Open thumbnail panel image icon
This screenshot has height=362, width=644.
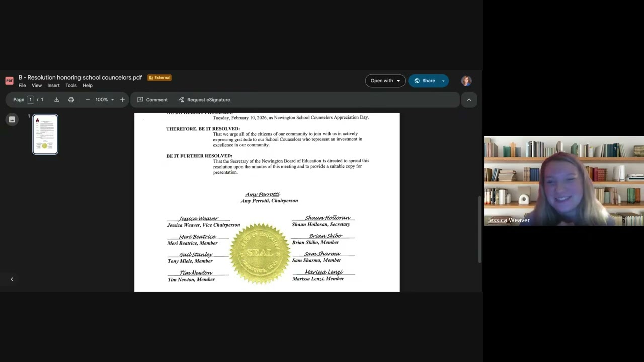click(12, 119)
